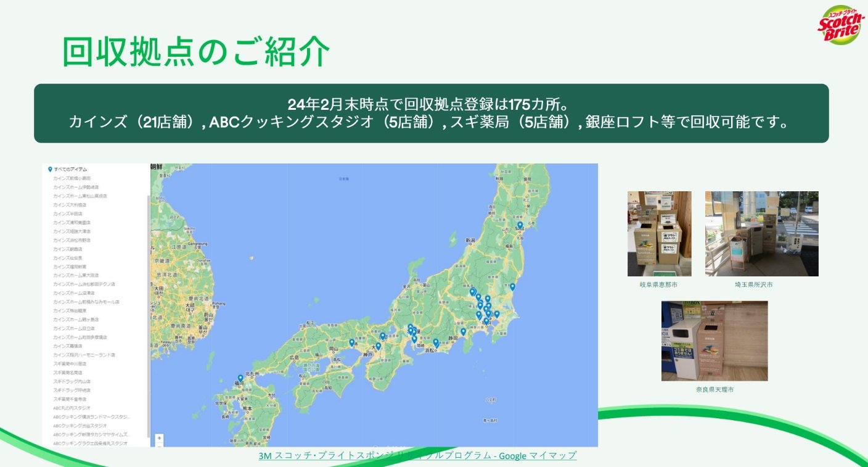
Task: Click the map pin near Kobe
Action: point(378,346)
